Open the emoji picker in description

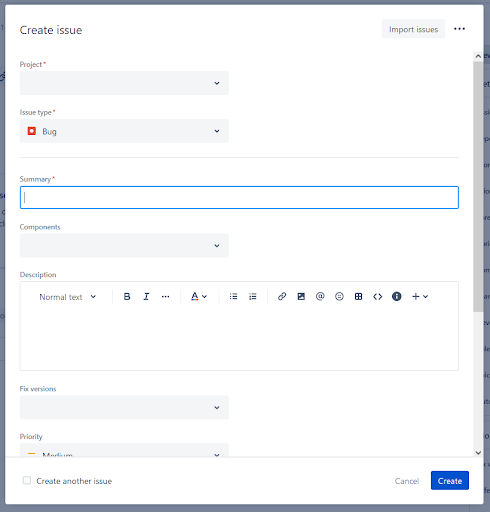(339, 296)
